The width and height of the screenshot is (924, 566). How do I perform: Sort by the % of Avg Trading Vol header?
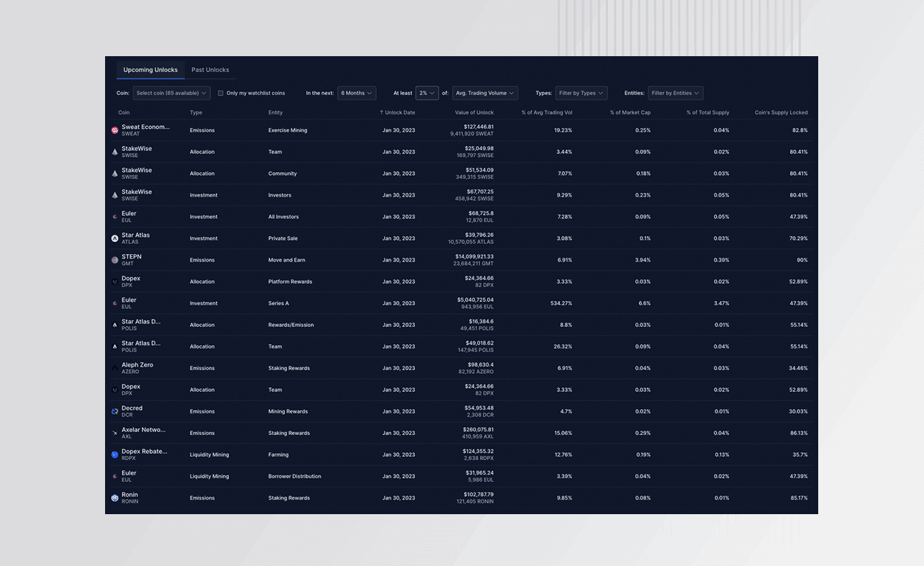(547, 112)
